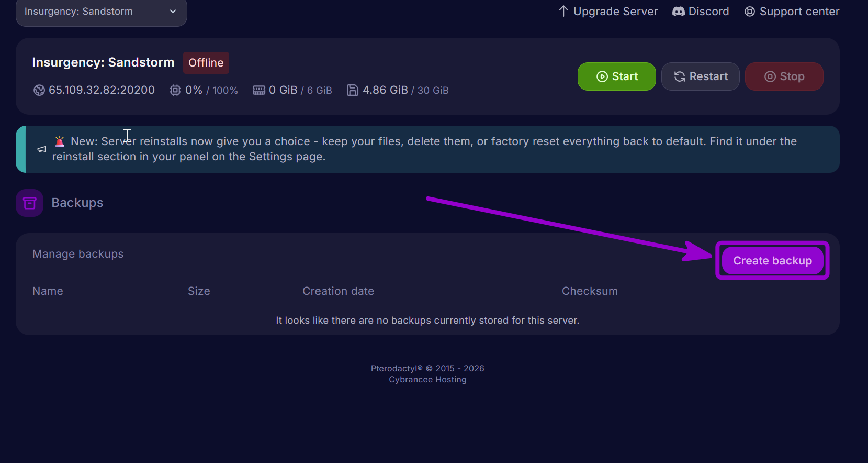868x463 pixels.
Task: Click the Manage backups label
Action: tap(78, 254)
